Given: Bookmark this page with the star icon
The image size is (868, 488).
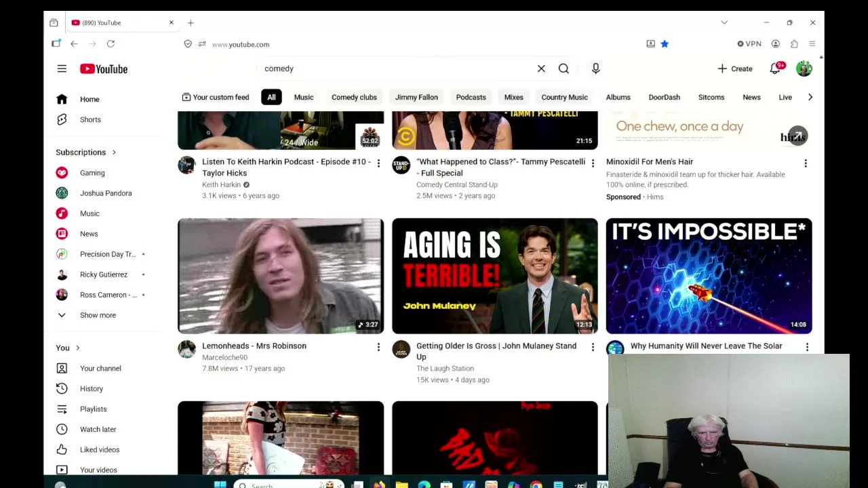Looking at the screenshot, I should click(x=665, y=44).
